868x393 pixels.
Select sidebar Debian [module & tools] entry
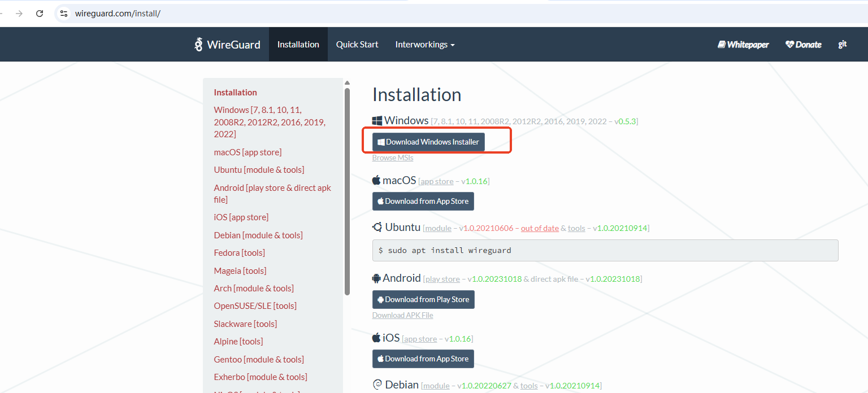click(258, 235)
